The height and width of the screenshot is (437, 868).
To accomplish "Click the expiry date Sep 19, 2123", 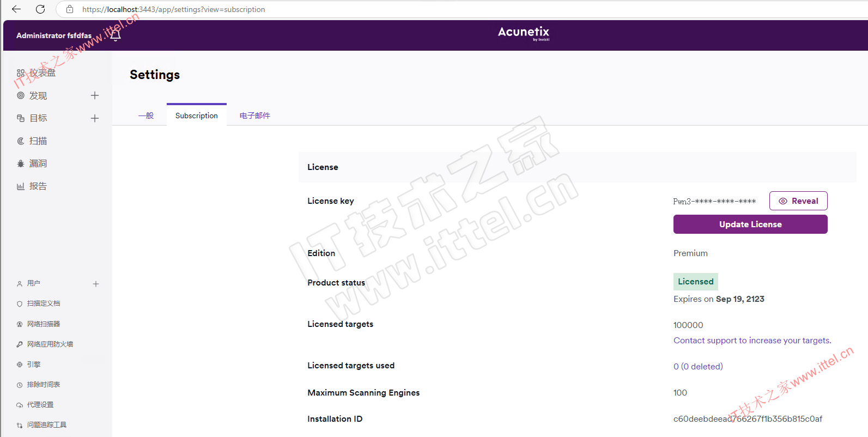I will (740, 299).
